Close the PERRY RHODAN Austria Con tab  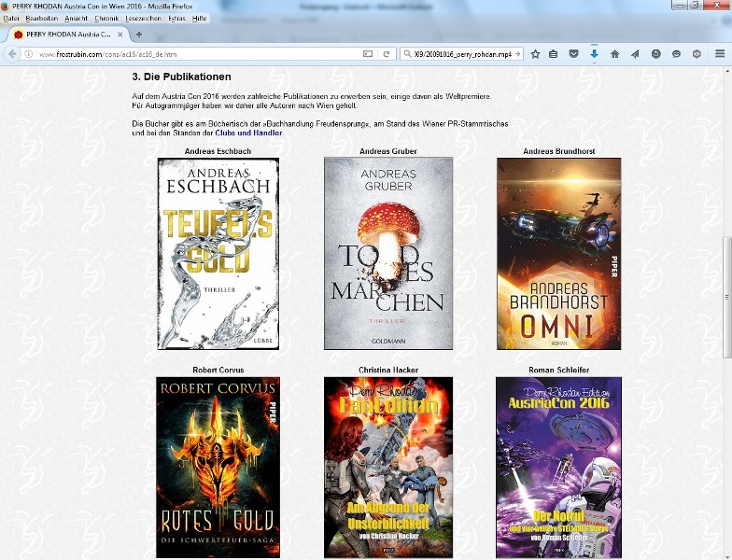(x=120, y=35)
